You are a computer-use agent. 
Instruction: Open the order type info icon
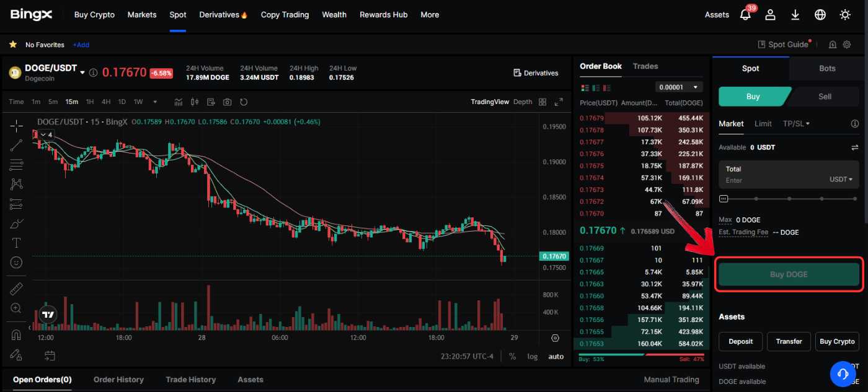(855, 123)
